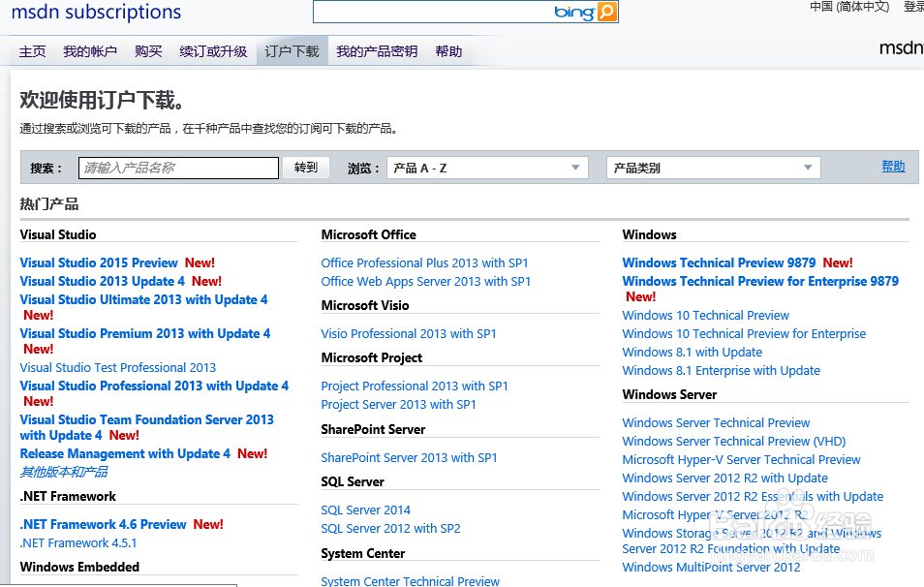This screenshot has height=587, width=924.
Task: Open Visual Studio Test Professional 2013
Action: [x=118, y=368]
